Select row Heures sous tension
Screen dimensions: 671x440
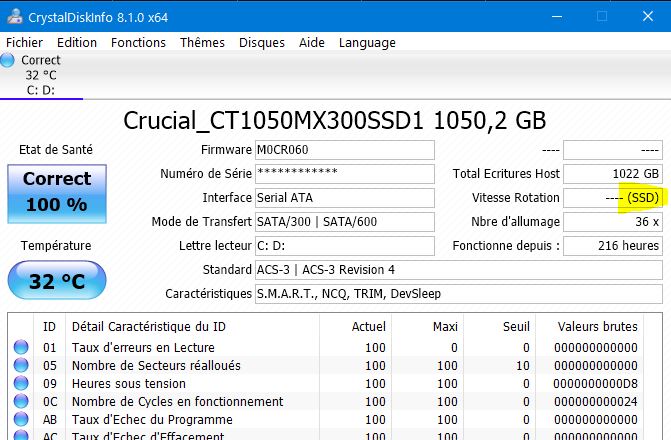[x=326, y=383]
